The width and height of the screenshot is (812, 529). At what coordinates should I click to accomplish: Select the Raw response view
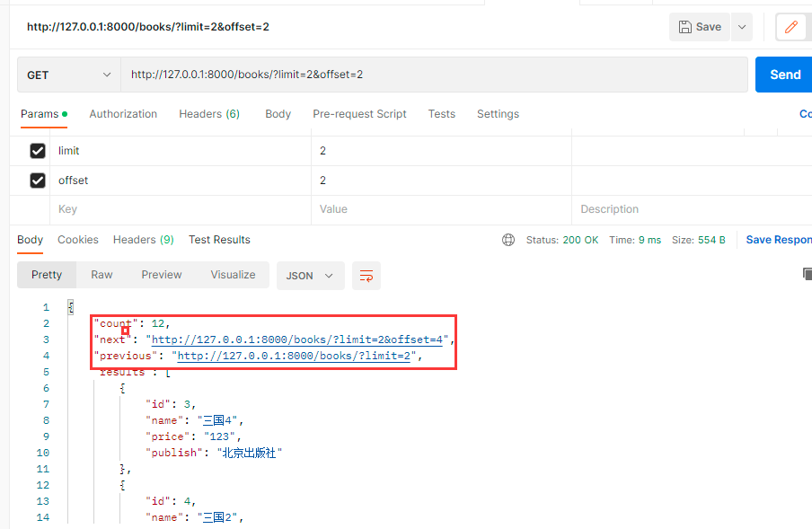pos(101,275)
